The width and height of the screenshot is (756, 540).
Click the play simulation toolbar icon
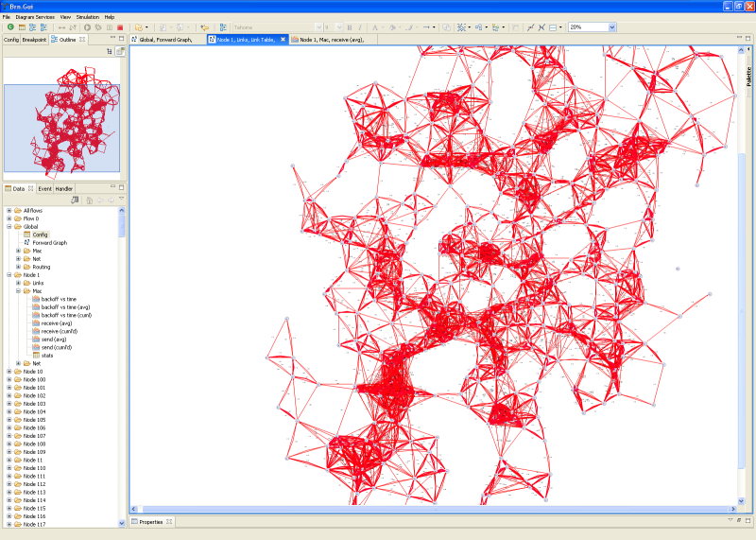coord(87,27)
